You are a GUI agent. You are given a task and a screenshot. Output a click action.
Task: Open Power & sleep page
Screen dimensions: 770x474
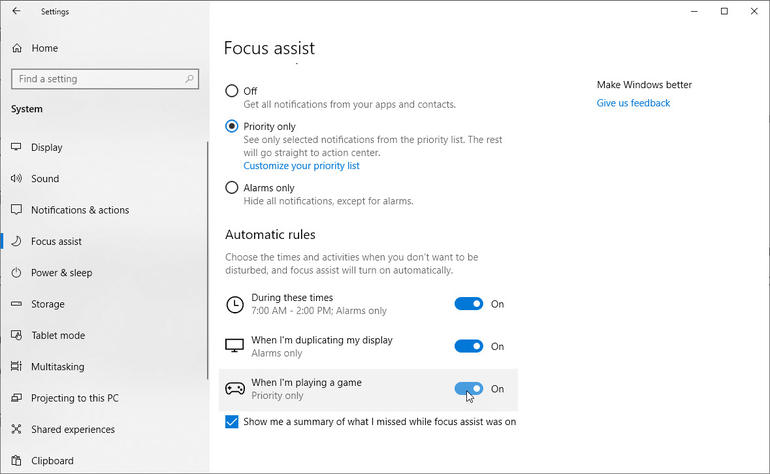pyautogui.click(x=104, y=273)
